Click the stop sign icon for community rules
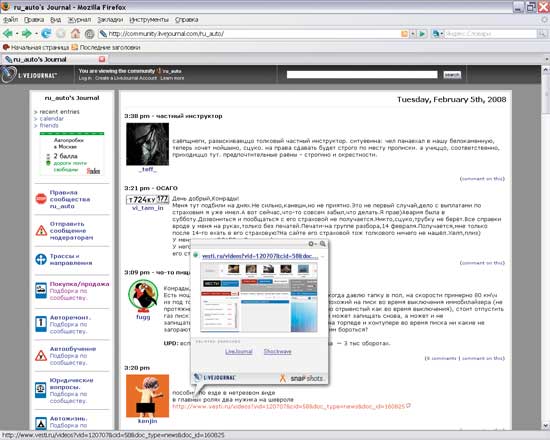This screenshot has height=440, width=550. coord(41,199)
